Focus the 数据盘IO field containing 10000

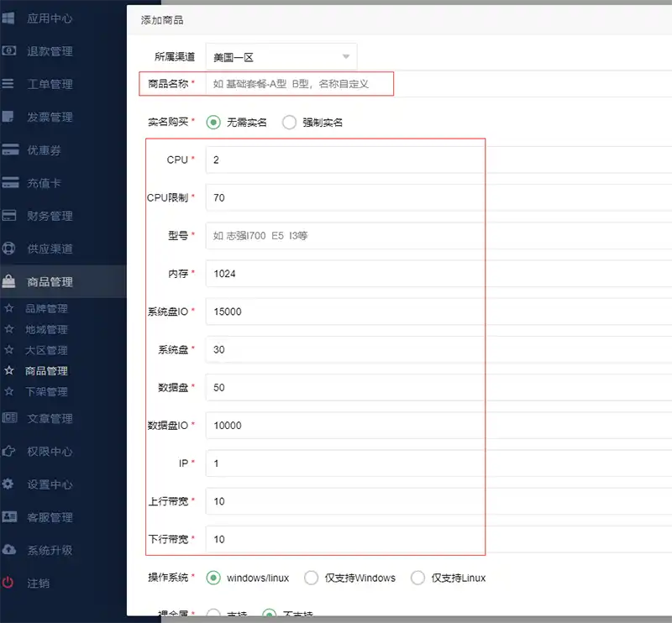tap(438, 426)
